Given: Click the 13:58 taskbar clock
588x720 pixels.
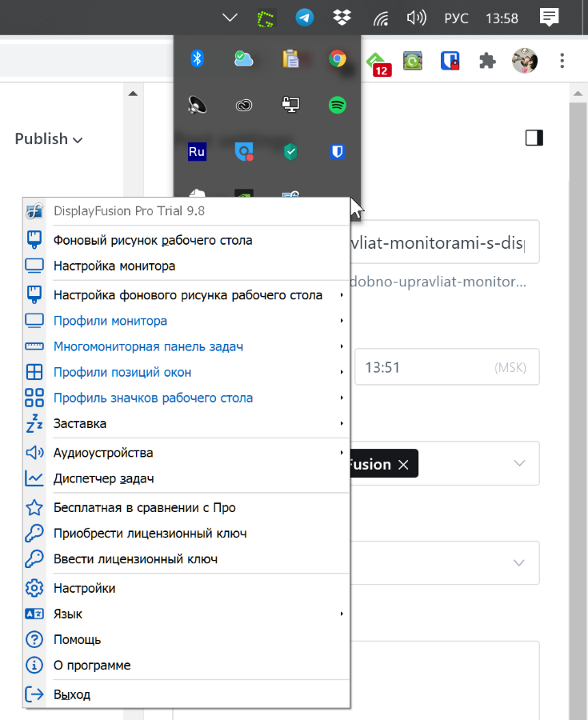Looking at the screenshot, I should (502, 18).
